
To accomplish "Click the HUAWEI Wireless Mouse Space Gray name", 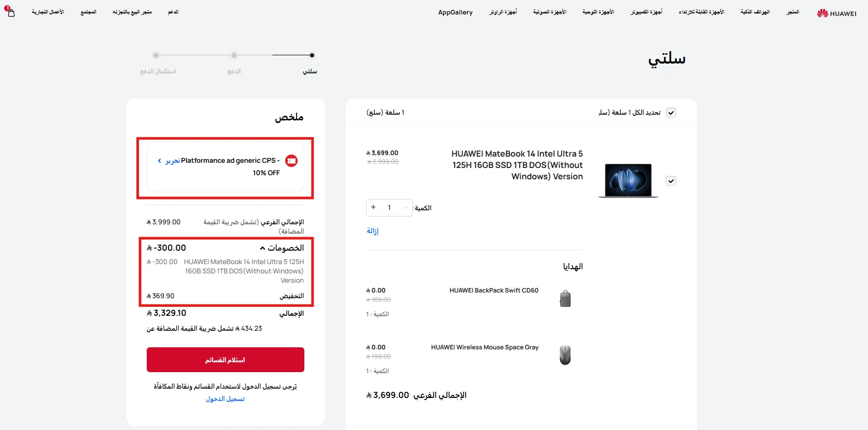I will [485, 347].
